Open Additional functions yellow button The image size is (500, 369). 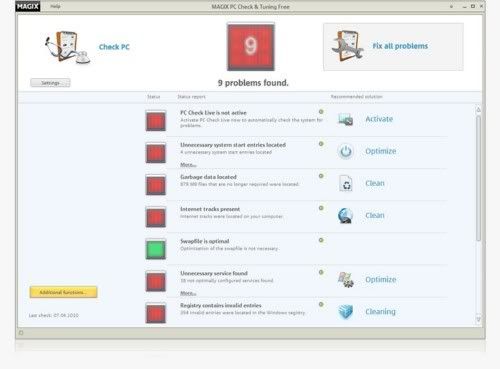tap(63, 292)
